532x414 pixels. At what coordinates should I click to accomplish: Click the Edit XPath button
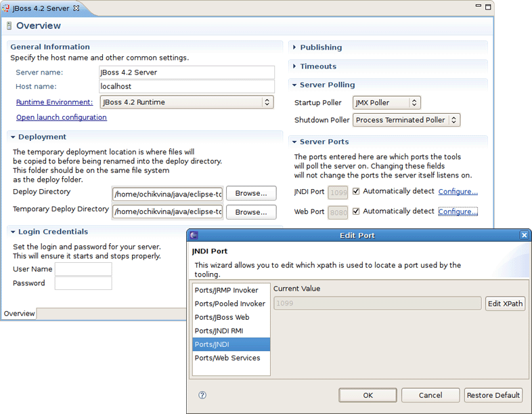(x=505, y=304)
